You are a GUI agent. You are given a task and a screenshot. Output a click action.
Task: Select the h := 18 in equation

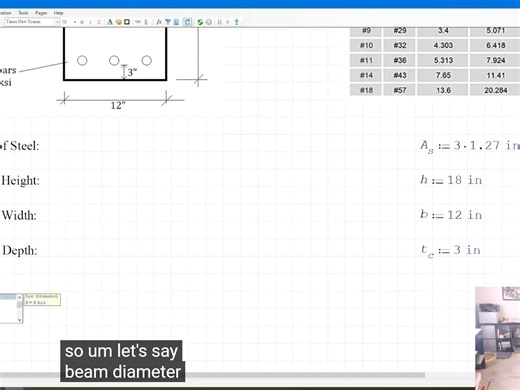click(x=451, y=180)
